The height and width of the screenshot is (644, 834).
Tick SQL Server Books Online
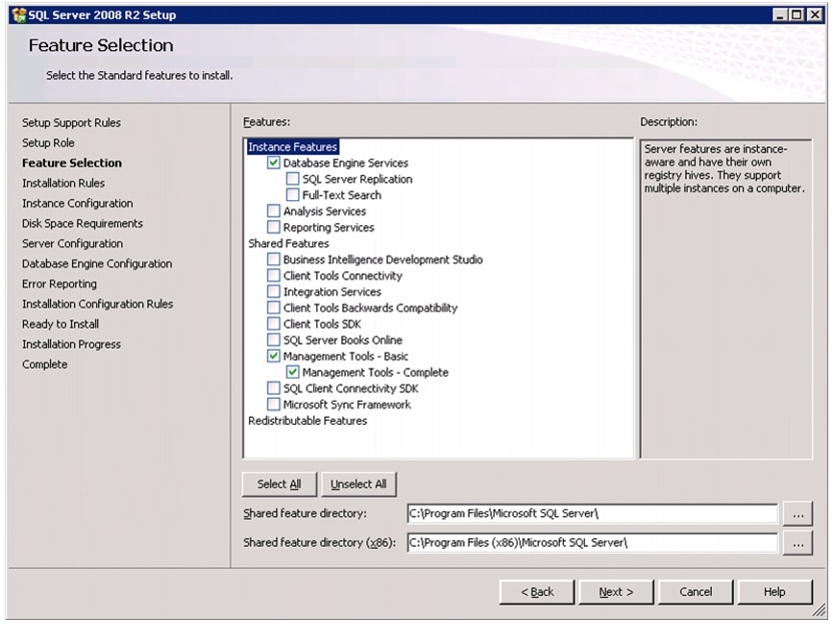tap(274, 340)
